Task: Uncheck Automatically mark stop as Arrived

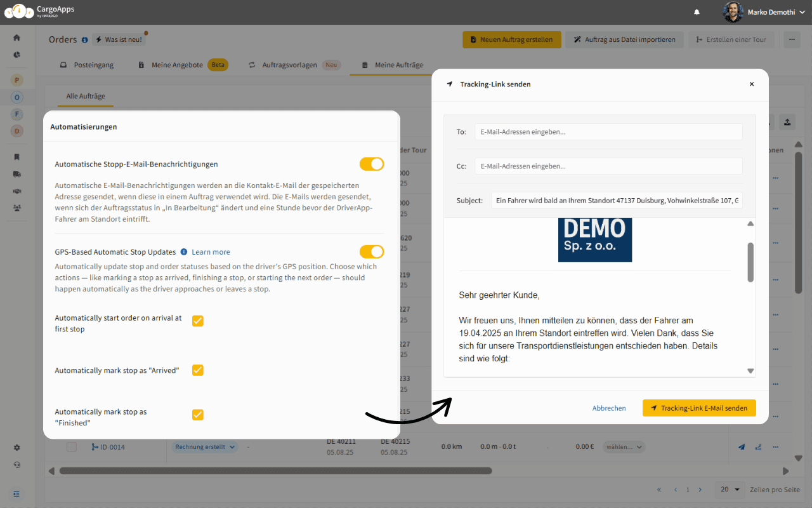Action: (197, 370)
